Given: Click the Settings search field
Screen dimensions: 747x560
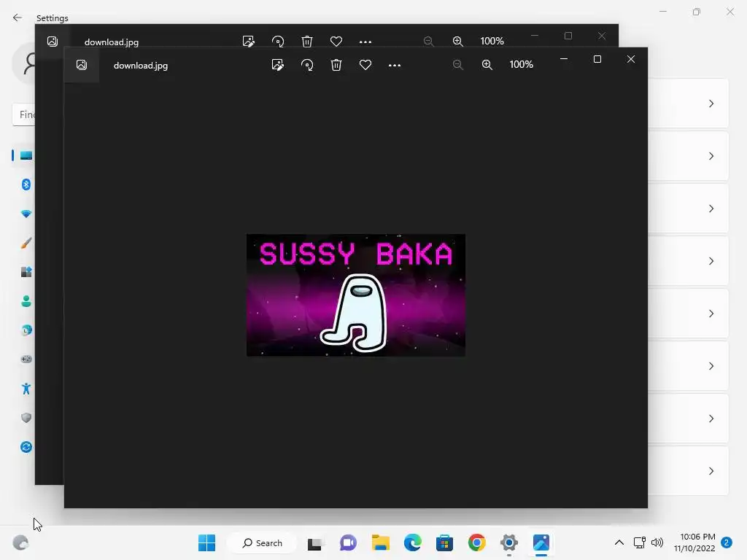Looking at the screenshot, I should click(x=24, y=114).
